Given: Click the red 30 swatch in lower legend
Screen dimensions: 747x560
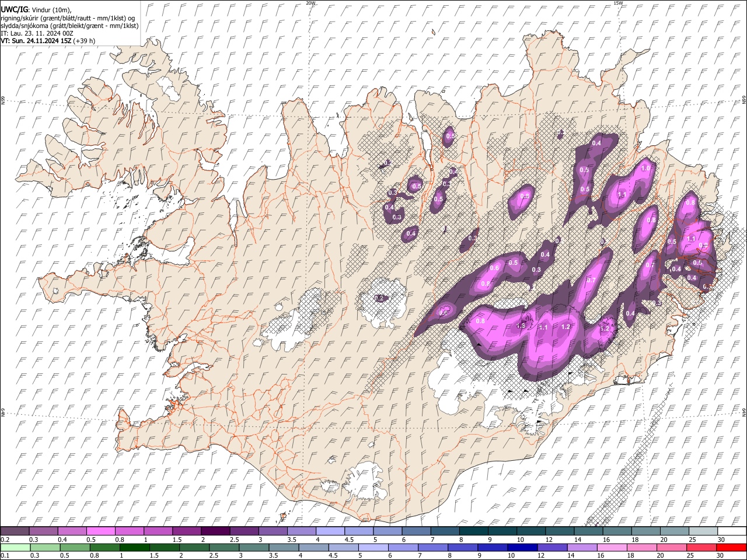Looking at the screenshot, I should click(732, 547).
